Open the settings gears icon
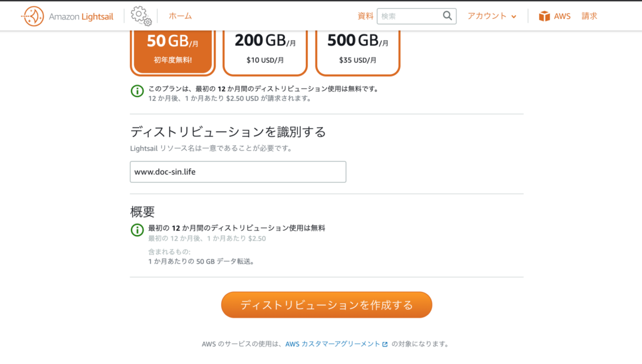 (x=141, y=16)
